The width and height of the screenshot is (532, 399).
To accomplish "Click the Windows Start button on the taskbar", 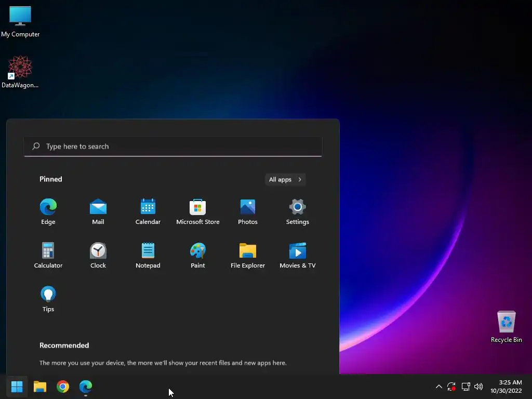I will tap(17, 387).
